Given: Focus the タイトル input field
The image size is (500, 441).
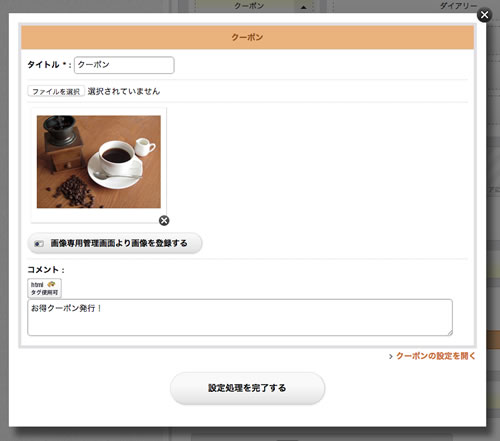Looking at the screenshot, I should pyautogui.click(x=124, y=65).
